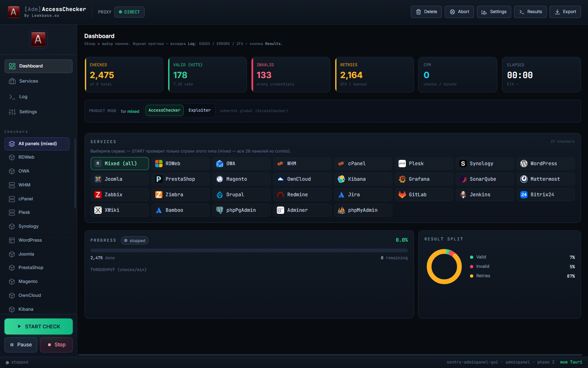Screen dimensions: 588x368
Task: Choose the Drupal service tile
Action: tap(241, 195)
